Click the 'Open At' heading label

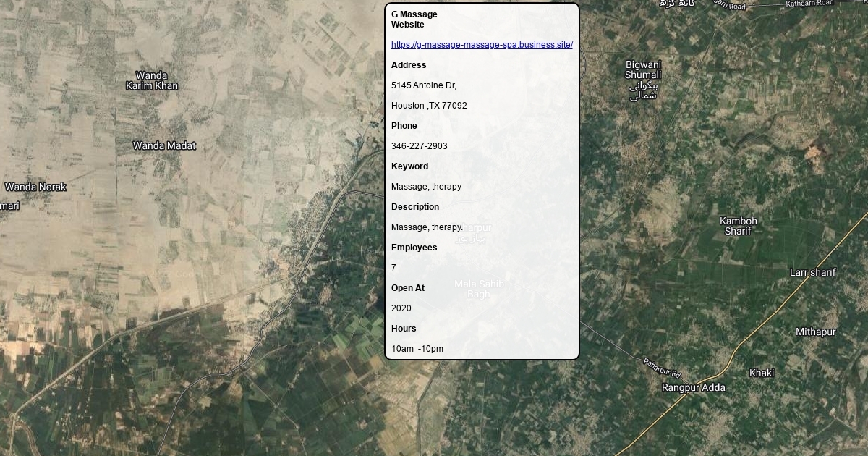pos(408,288)
